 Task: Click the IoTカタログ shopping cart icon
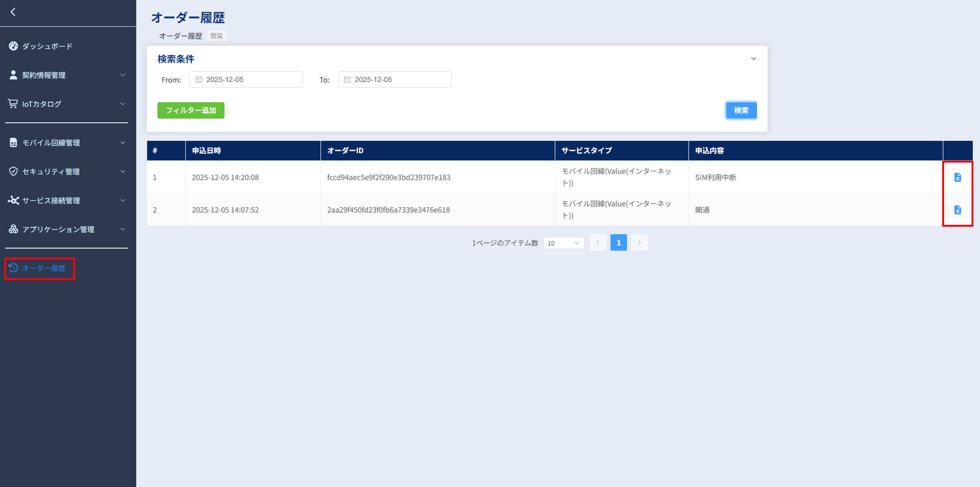point(13,104)
